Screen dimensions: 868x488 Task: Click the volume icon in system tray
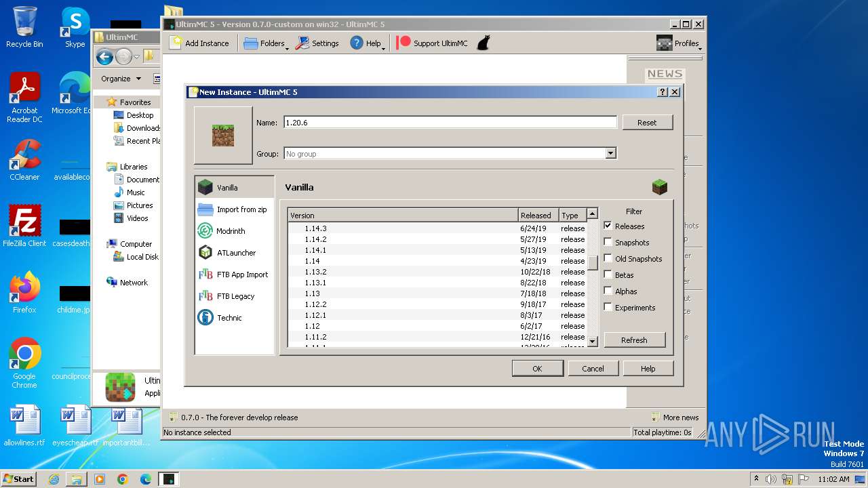(771, 479)
